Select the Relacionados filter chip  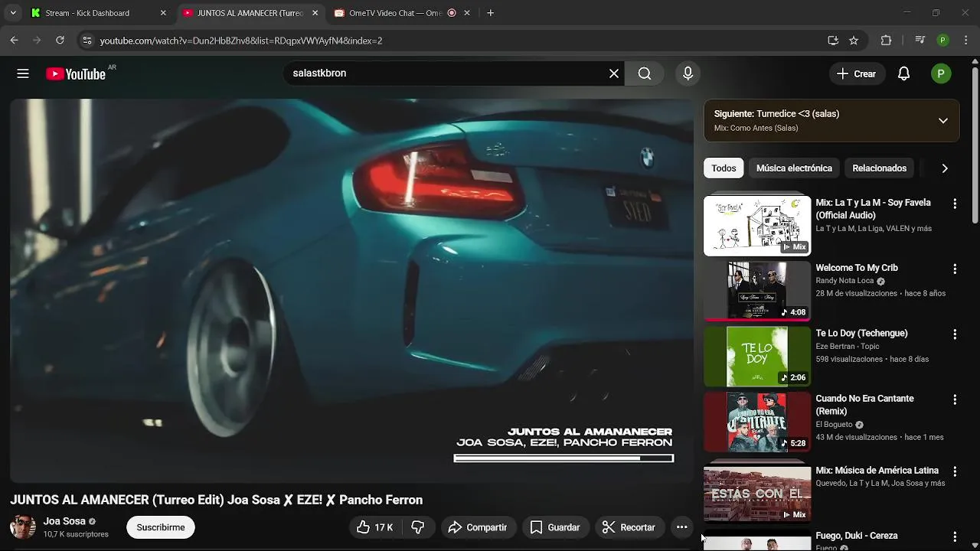coord(879,168)
